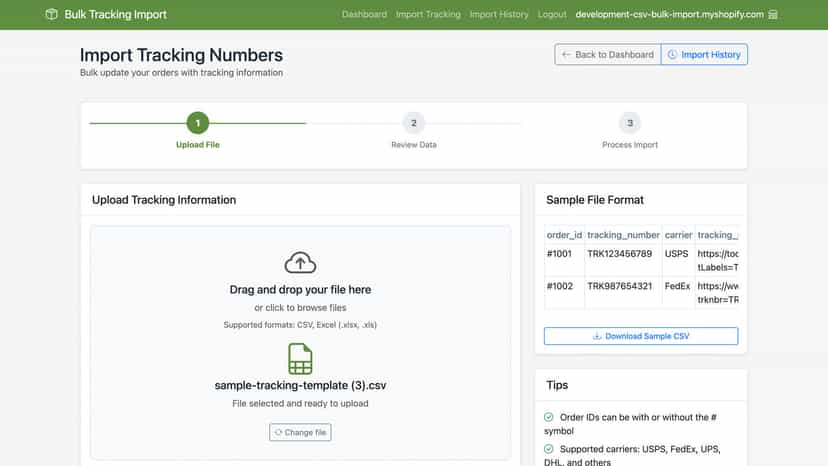Click the Logout nav link
The image size is (828, 466).
click(x=552, y=14)
